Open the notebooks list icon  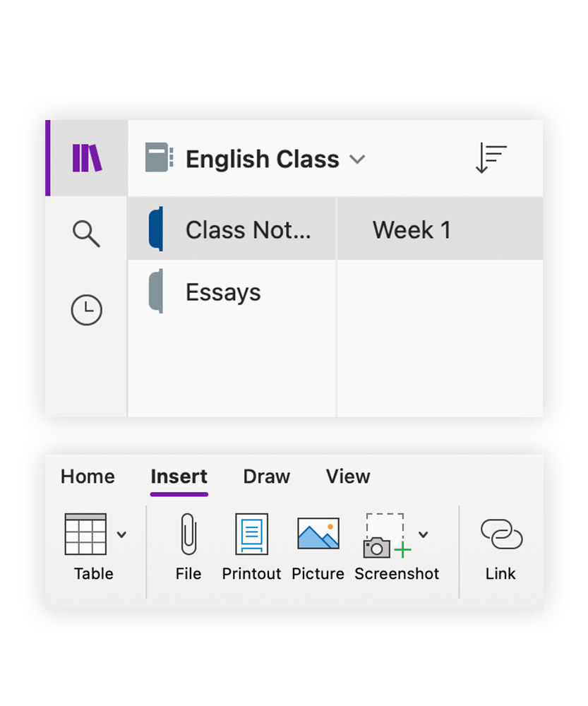[87, 158]
